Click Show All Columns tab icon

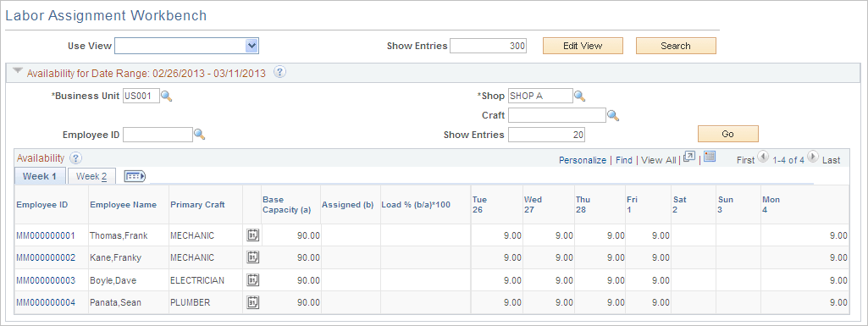(x=135, y=176)
